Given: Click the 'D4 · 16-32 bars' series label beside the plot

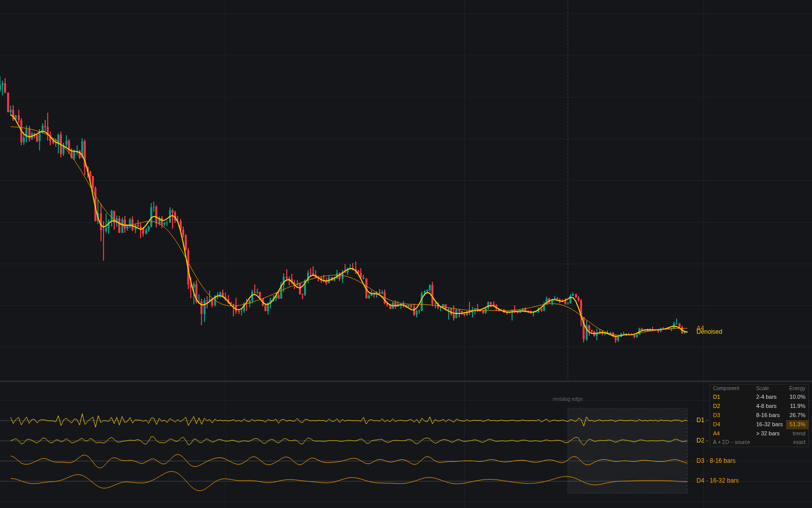Looking at the screenshot, I should coord(718,481).
